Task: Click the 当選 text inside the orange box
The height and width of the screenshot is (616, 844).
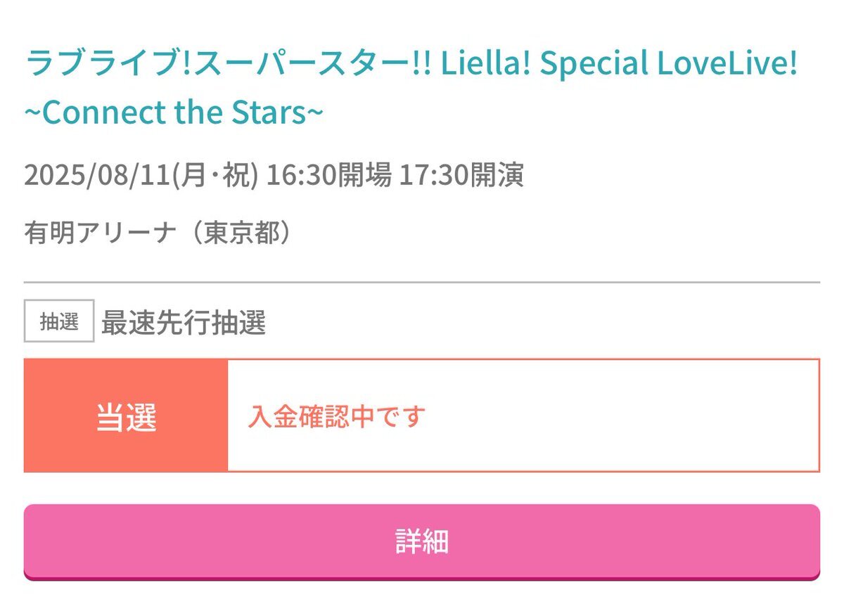Action: pyautogui.click(x=126, y=418)
